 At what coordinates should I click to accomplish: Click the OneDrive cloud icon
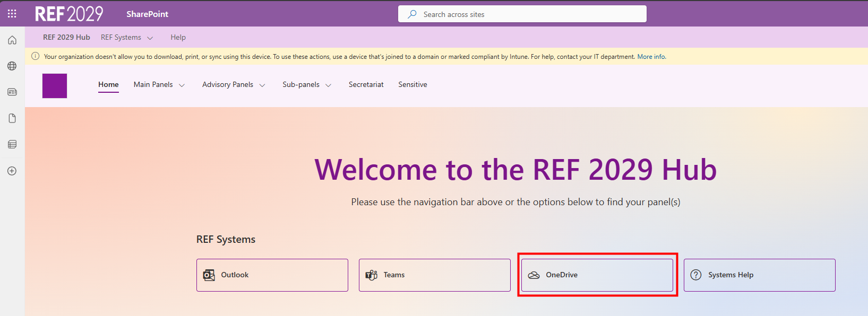[534, 275]
